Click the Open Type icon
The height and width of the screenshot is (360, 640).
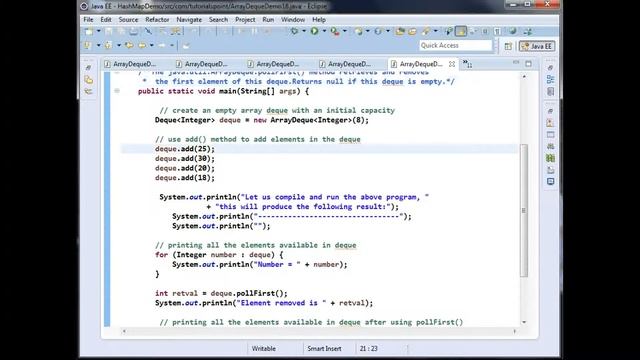point(400,31)
